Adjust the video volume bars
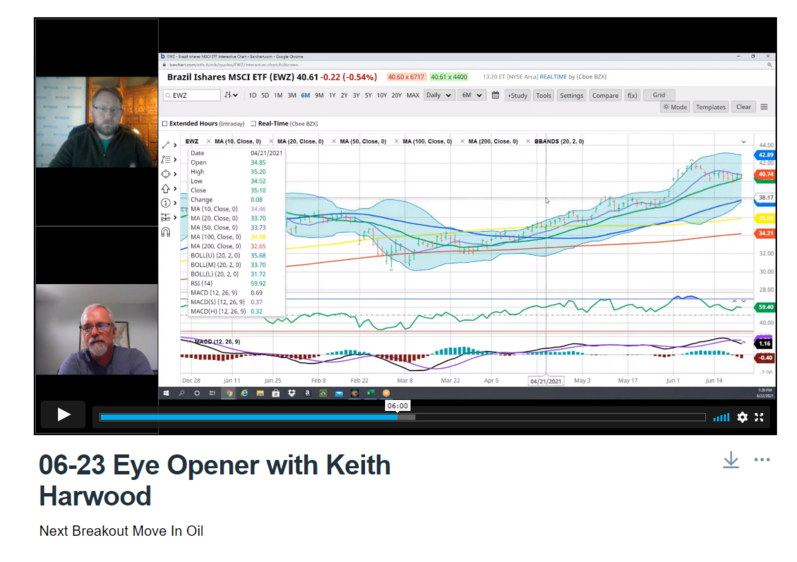797x562 pixels. [x=721, y=418]
